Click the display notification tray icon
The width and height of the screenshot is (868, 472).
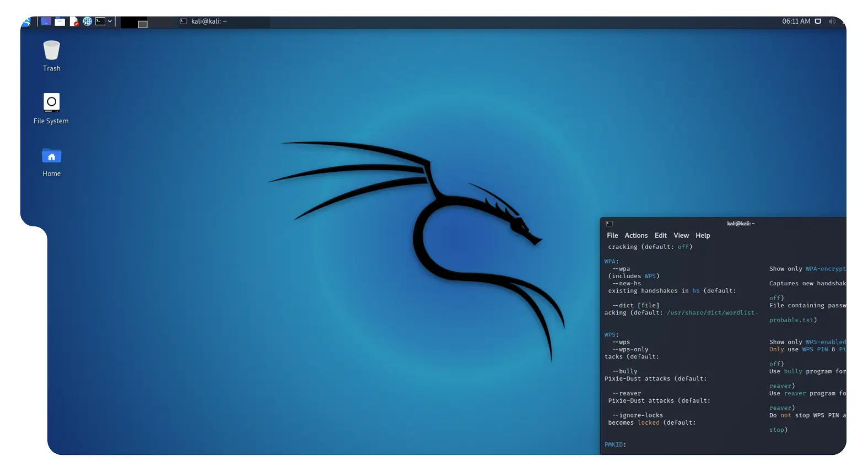coord(818,21)
